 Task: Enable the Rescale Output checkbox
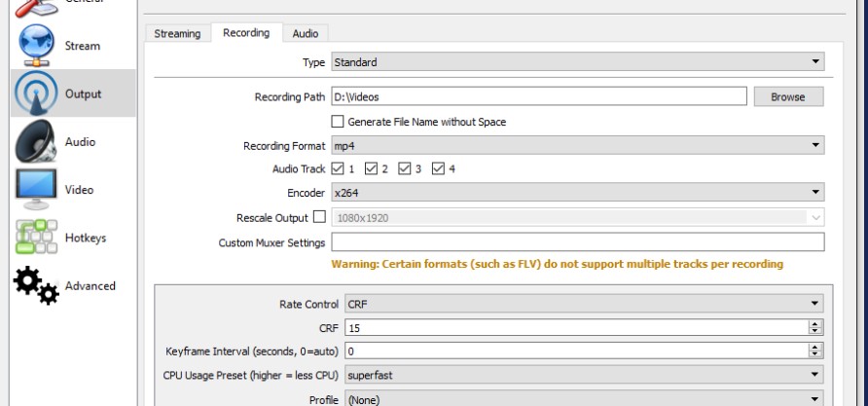click(320, 217)
